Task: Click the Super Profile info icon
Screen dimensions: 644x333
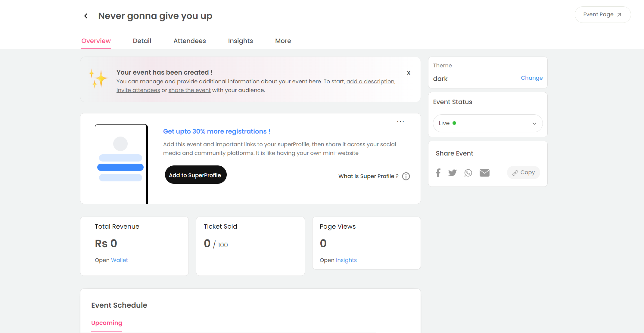Action: 406,176
